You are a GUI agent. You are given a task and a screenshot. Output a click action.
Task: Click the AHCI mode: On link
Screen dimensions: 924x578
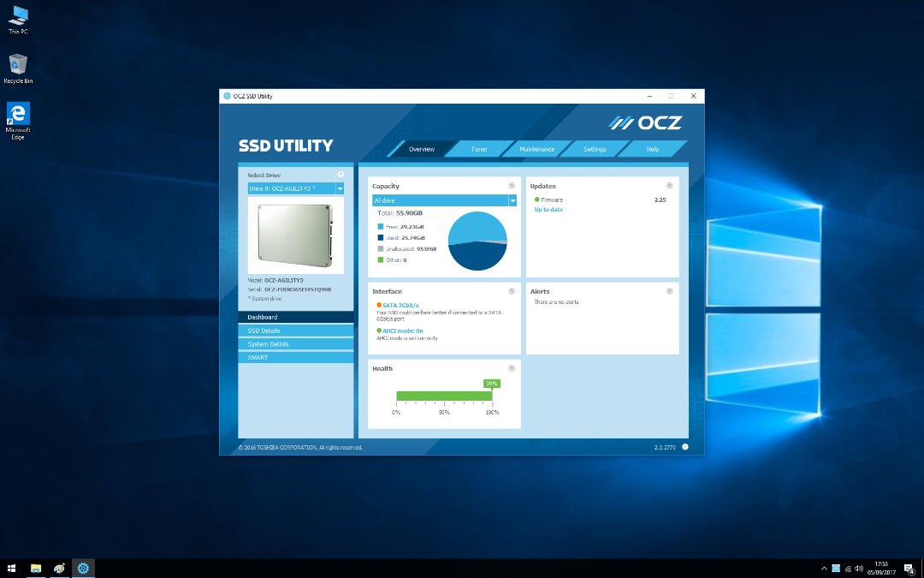coord(402,331)
